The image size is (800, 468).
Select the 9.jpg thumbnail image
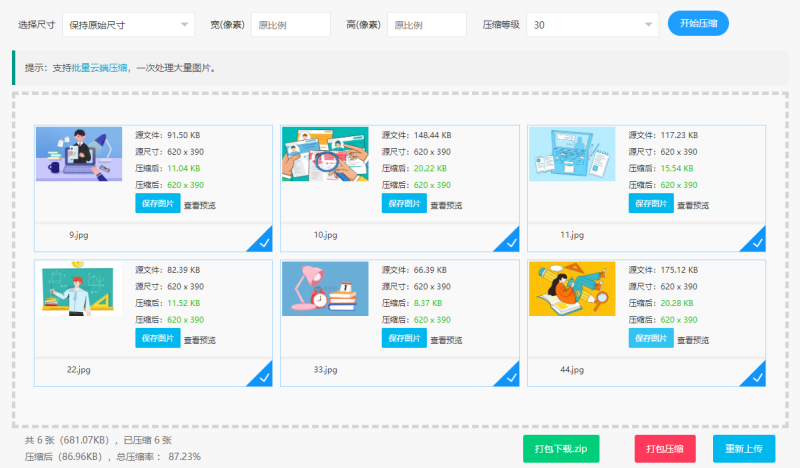tap(79, 154)
